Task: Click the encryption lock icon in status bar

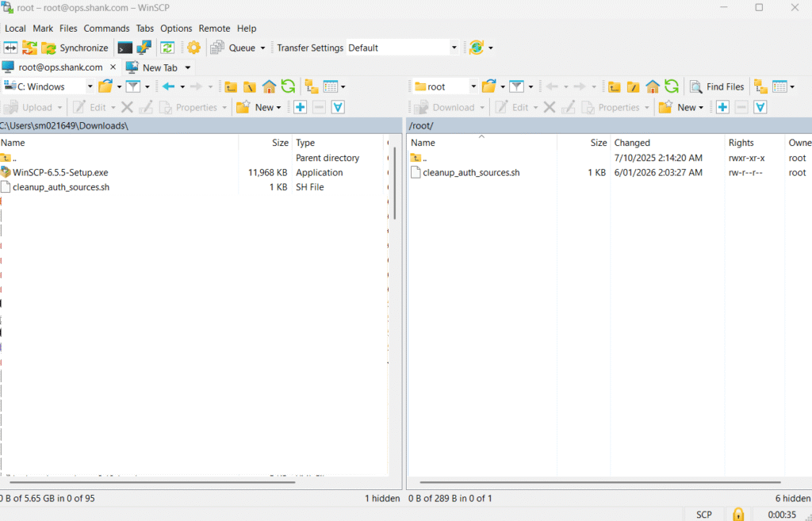Action: click(738, 514)
